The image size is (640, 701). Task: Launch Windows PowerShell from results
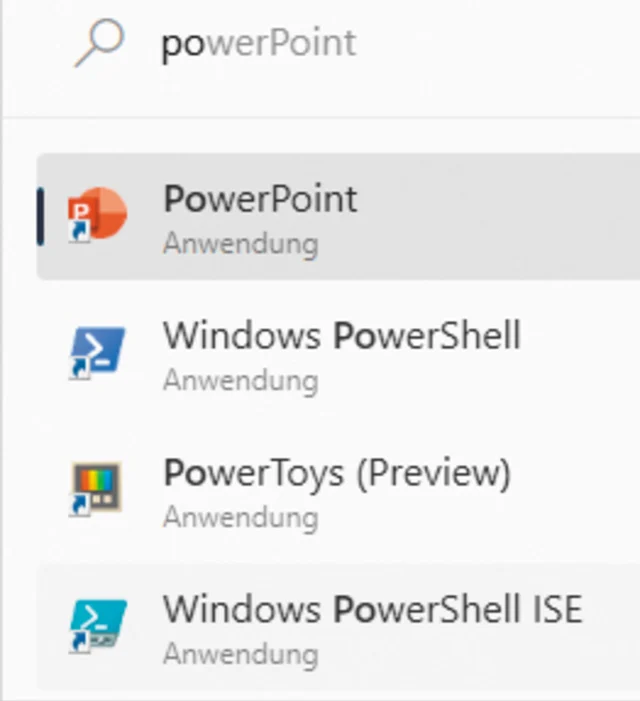[342, 336]
